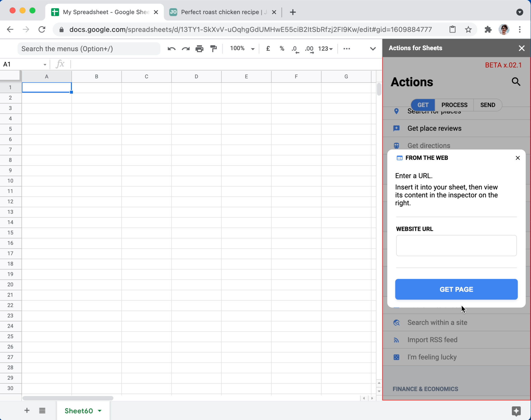This screenshot has height=420, width=531.
Task: Select the paint format roller icon
Action: click(x=214, y=49)
